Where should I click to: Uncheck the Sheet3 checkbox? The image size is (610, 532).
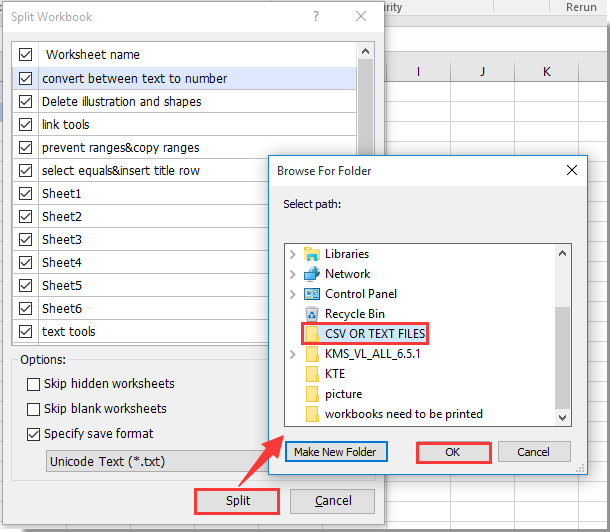(x=26, y=239)
